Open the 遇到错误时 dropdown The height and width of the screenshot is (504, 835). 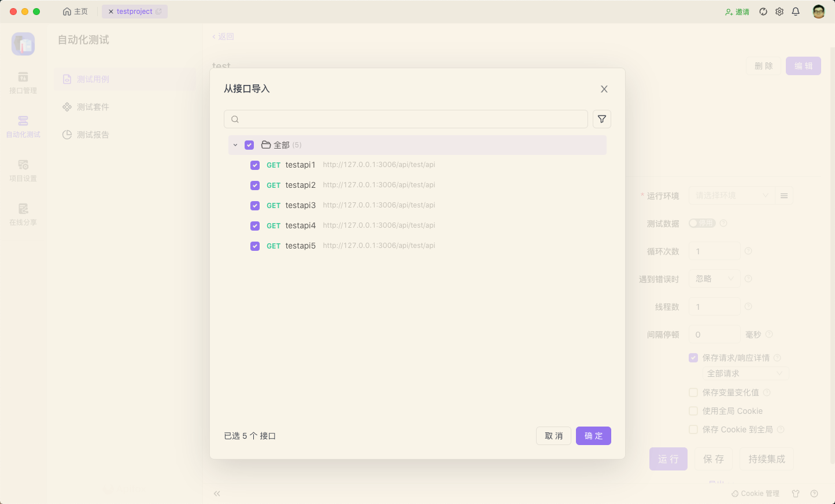[715, 279]
